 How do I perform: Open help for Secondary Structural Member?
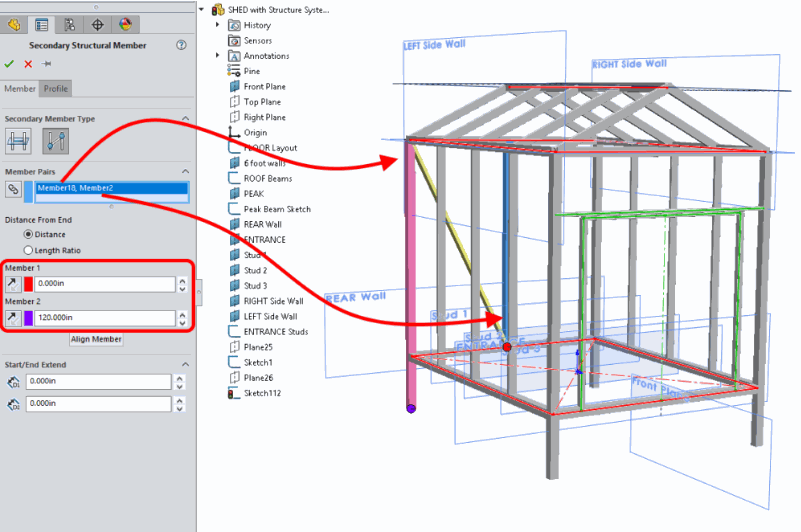181,45
